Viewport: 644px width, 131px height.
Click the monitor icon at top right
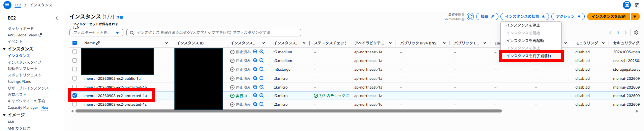(637, 5)
